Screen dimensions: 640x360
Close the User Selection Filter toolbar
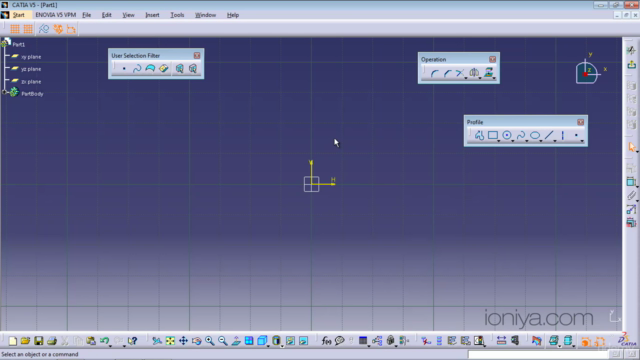click(197, 56)
